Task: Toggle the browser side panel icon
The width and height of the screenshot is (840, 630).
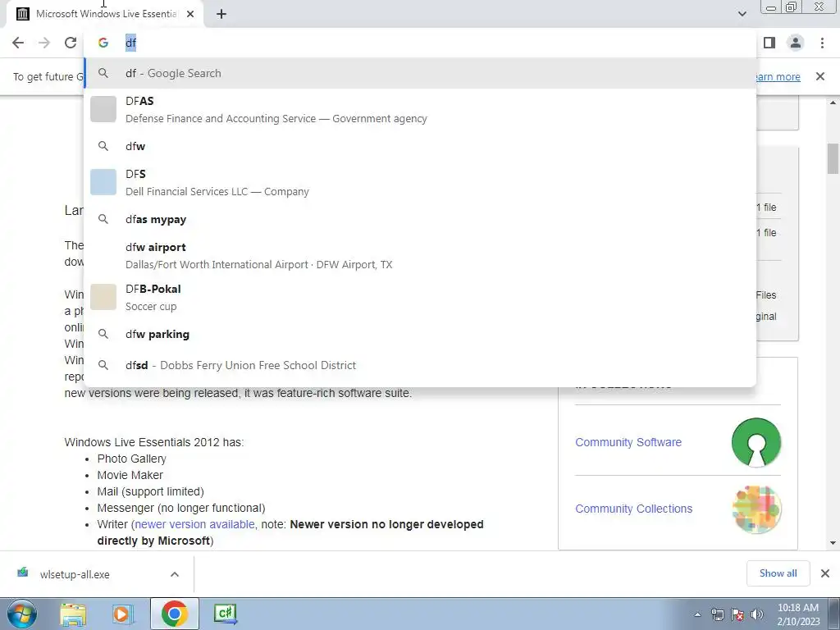Action: pyautogui.click(x=769, y=43)
